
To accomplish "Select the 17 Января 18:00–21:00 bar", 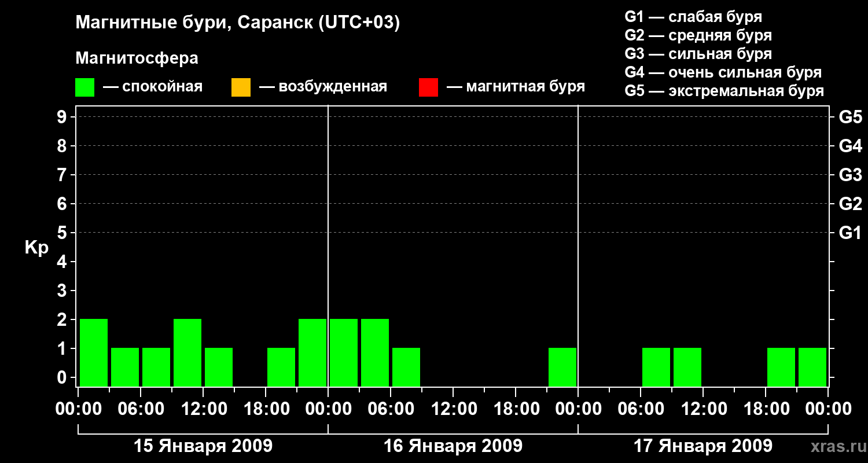I will 781,367.
